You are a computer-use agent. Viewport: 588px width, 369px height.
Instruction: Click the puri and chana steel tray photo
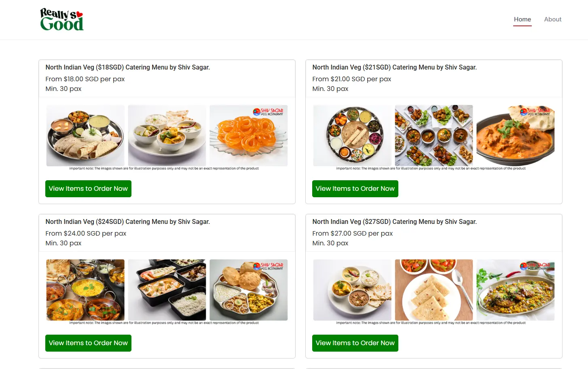(248, 292)
